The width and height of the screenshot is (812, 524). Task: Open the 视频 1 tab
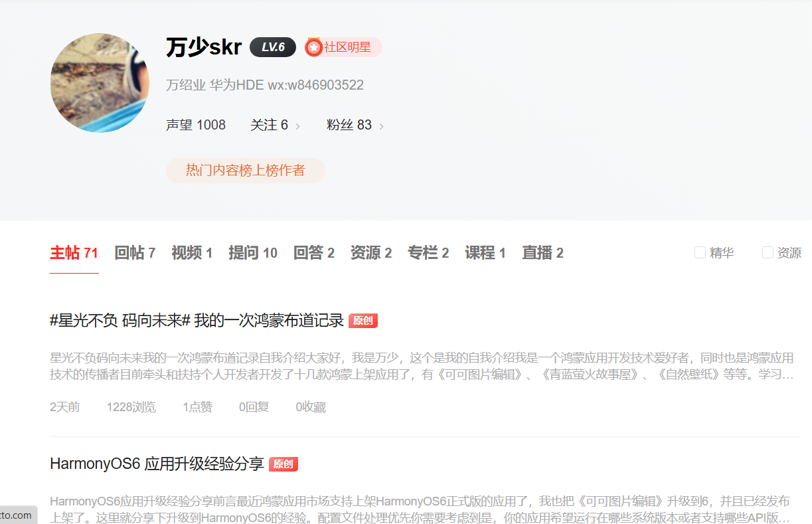tap(192, 253)
